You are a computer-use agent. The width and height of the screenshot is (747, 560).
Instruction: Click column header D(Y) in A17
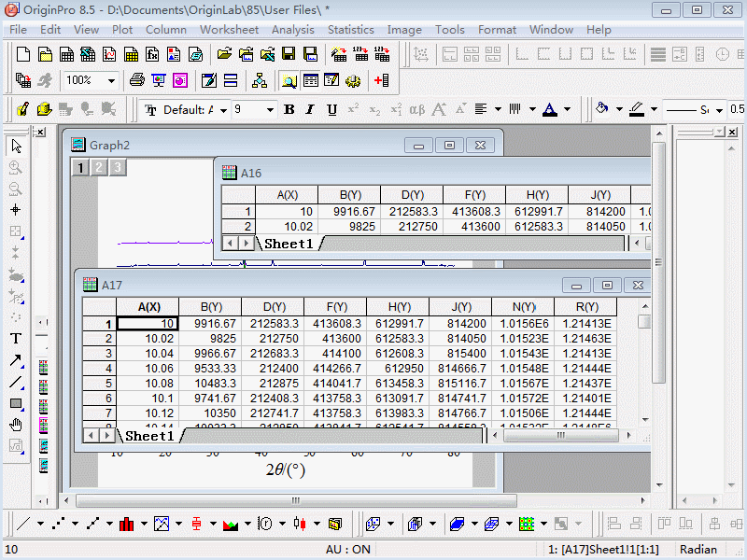[x=274, y=307]
